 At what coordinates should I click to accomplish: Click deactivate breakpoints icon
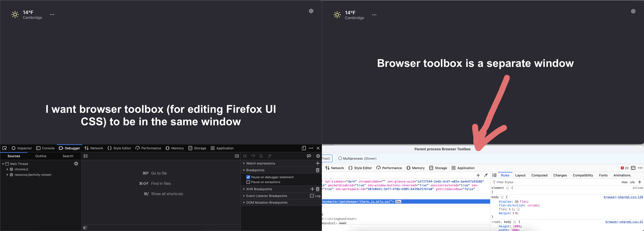click(x=309, y=156)
